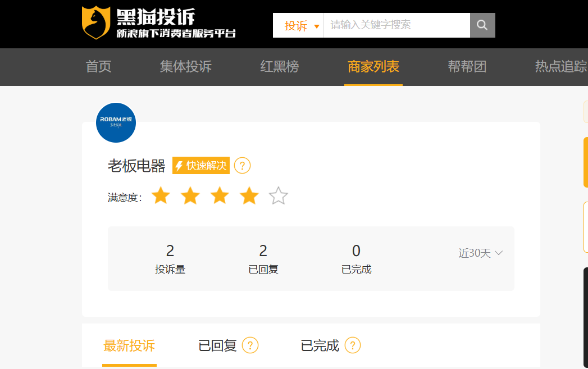Focus the 请输入关键字搜索 search field

click(396, 25)
